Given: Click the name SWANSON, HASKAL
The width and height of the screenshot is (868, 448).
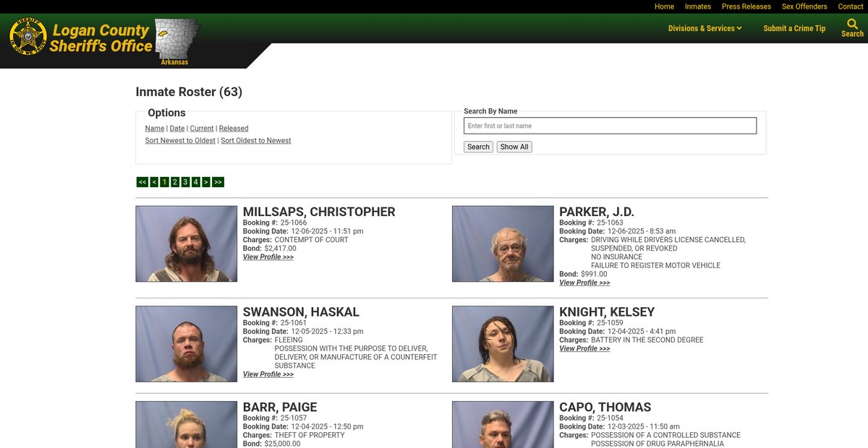Looking at the screenshot, I should (301, 312).
